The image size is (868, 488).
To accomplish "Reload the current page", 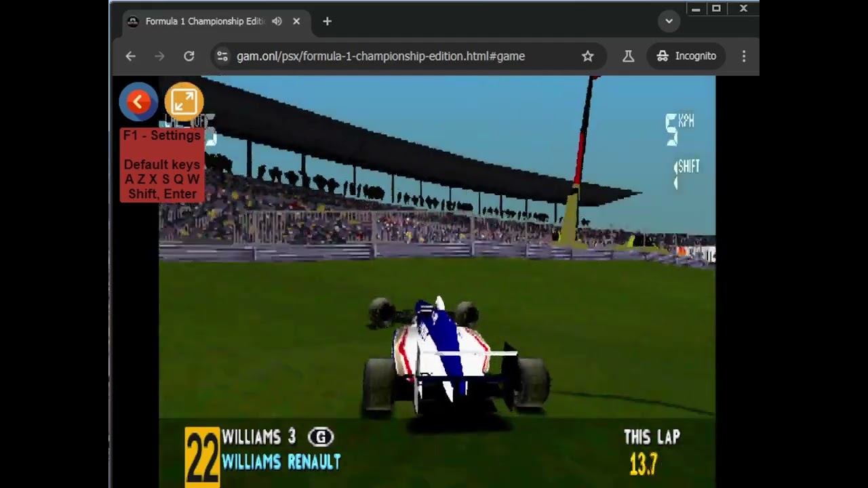I will (x=189, y=56).
